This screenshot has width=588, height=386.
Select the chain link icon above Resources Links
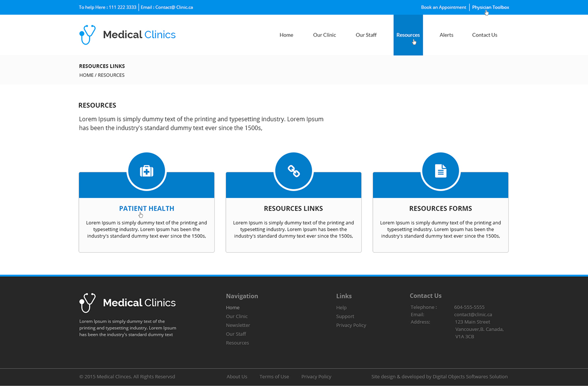[x=294, y=170]
